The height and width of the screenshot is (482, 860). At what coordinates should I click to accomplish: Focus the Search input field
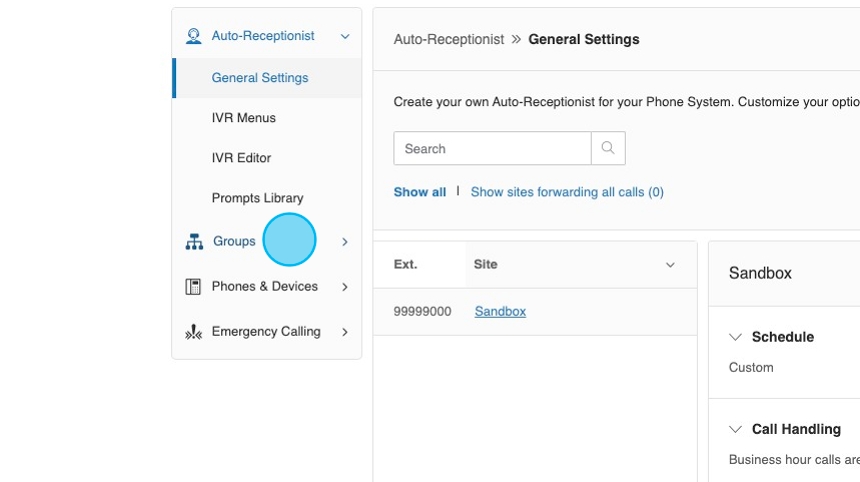492,148
